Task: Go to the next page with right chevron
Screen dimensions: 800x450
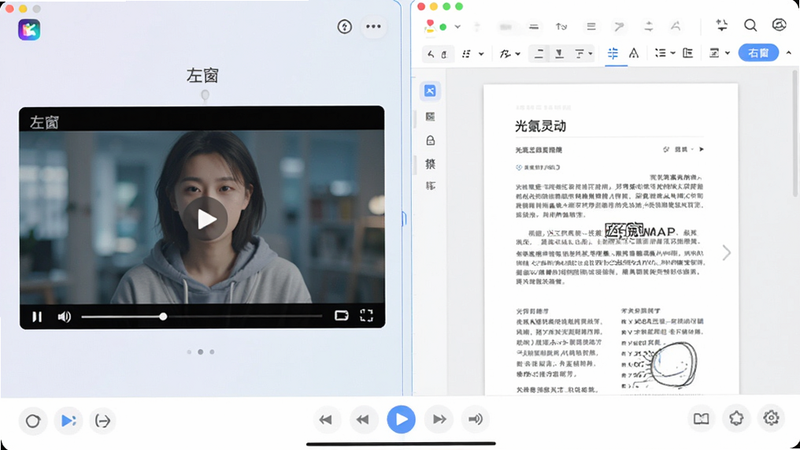Action: [x=726, y=253]
